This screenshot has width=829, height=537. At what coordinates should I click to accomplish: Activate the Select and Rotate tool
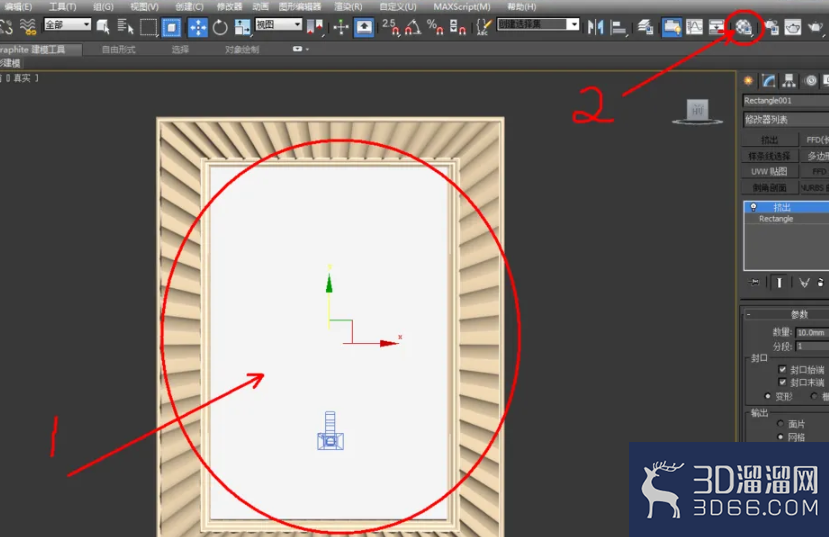[220, 27]
